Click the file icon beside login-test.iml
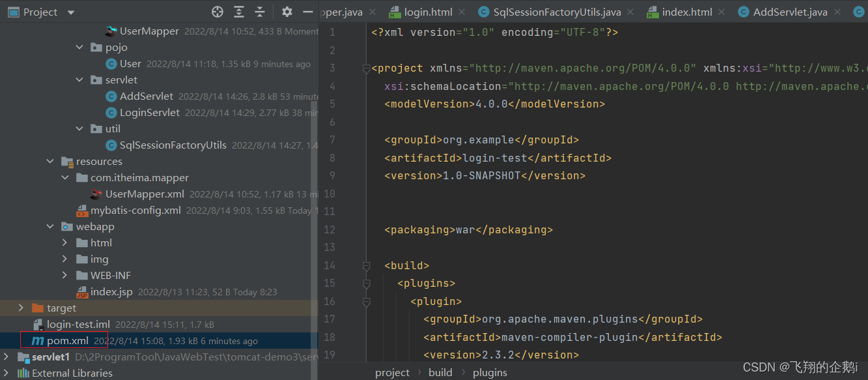The width and height of the screenshot is (868, 380). pyautogui.click(x=38, y=324)
